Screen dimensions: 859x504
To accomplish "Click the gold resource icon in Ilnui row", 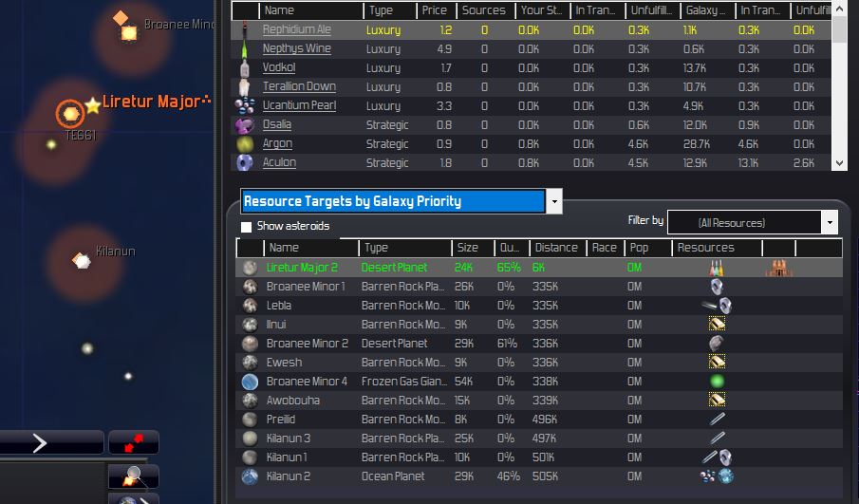I will click(717, 325).
